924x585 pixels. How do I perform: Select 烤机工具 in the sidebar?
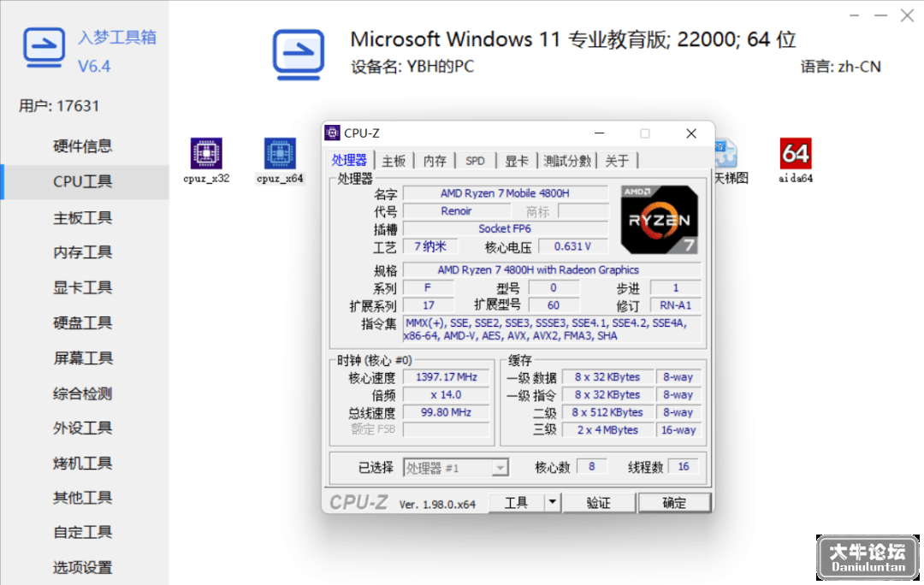pos(82,463)
